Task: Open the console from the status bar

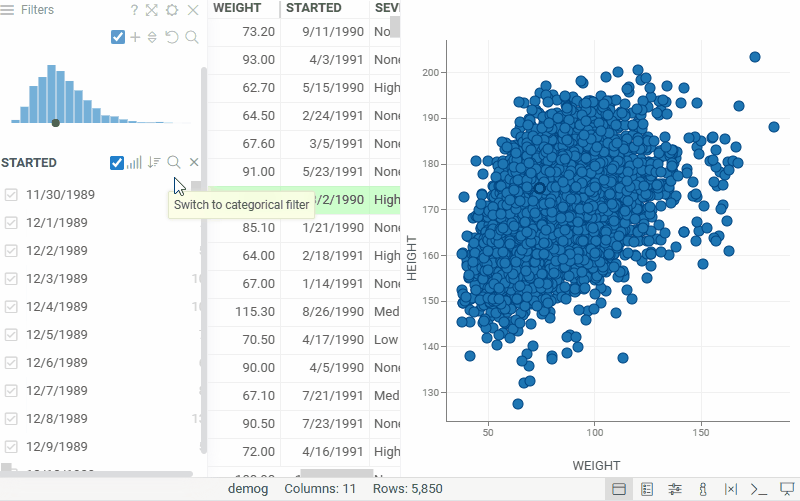Action: [759, 489]
